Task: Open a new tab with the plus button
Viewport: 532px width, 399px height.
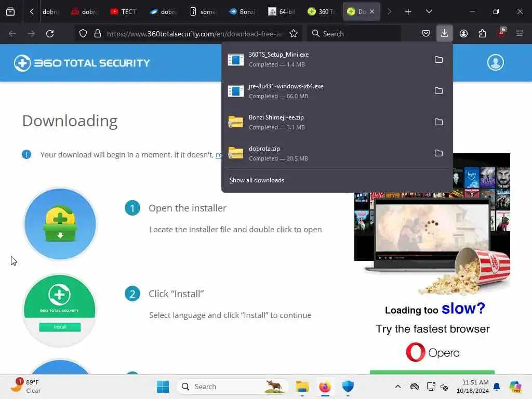Action: [x=408, y=11]
